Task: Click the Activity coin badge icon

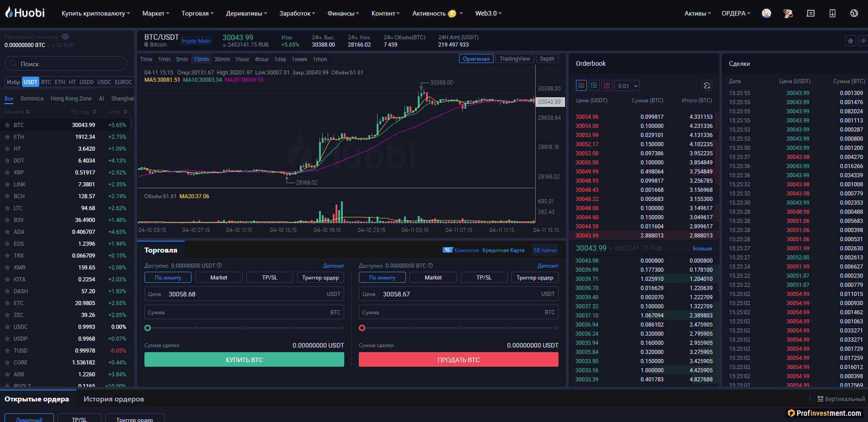Action: 452,14
